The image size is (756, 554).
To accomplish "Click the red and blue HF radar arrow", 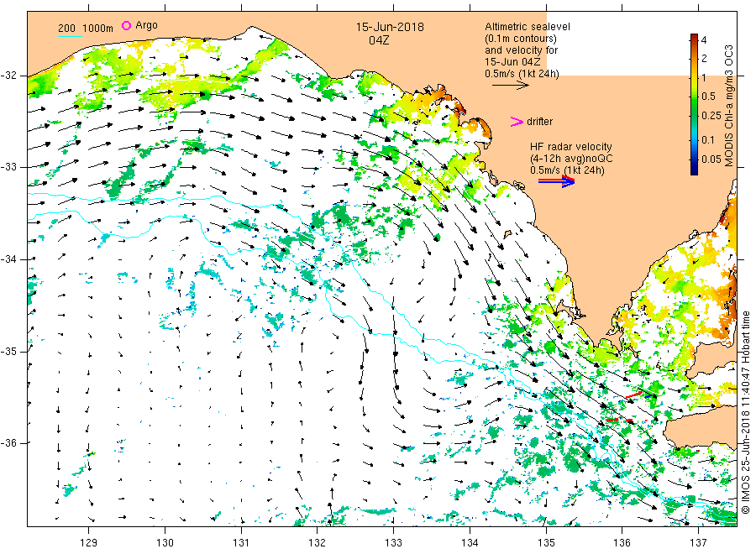I will click(x=556, y=181).
